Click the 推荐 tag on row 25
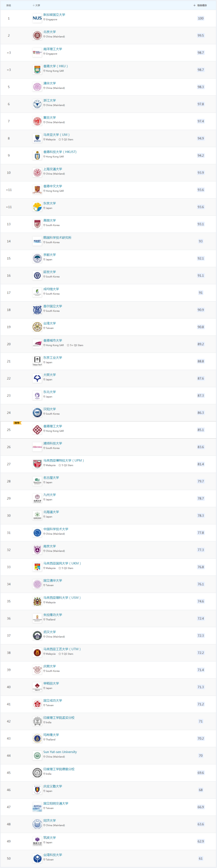 click(x=17, y=423)
